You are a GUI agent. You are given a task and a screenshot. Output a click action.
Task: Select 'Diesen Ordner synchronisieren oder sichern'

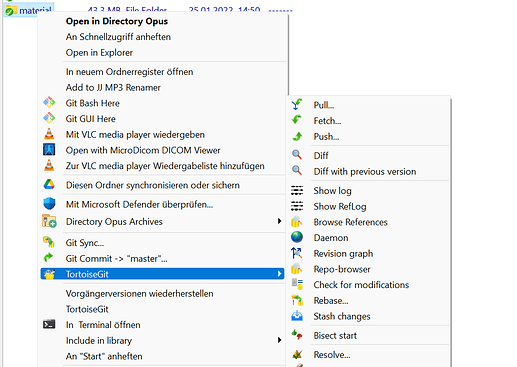click(153, 185)
